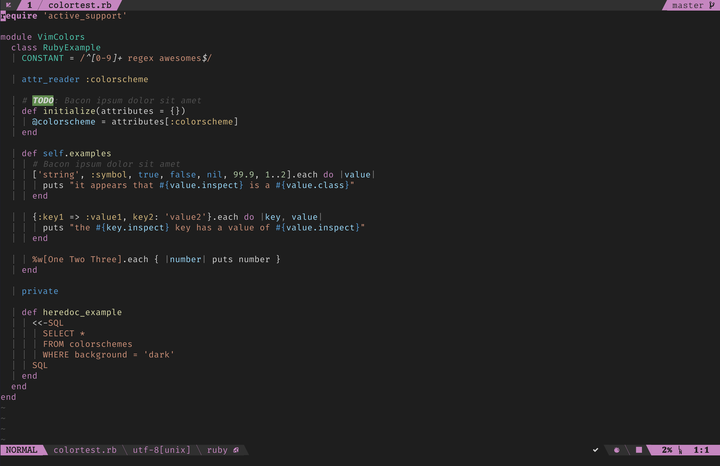This screenshot has width=720, height=466.
Task: Click heredoc_example method name
Action: (x=82, y=312)
